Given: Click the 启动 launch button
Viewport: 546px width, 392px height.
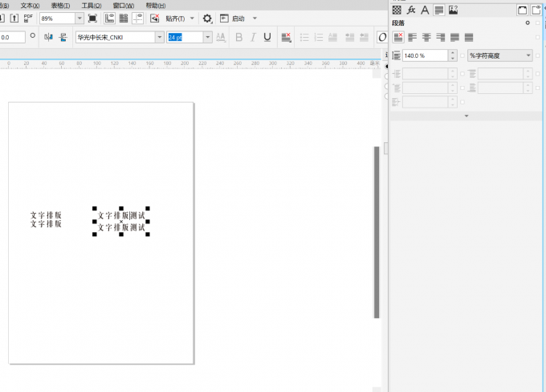Looking at the screenshot, I should pyautogui.click(x=238, y=18).
